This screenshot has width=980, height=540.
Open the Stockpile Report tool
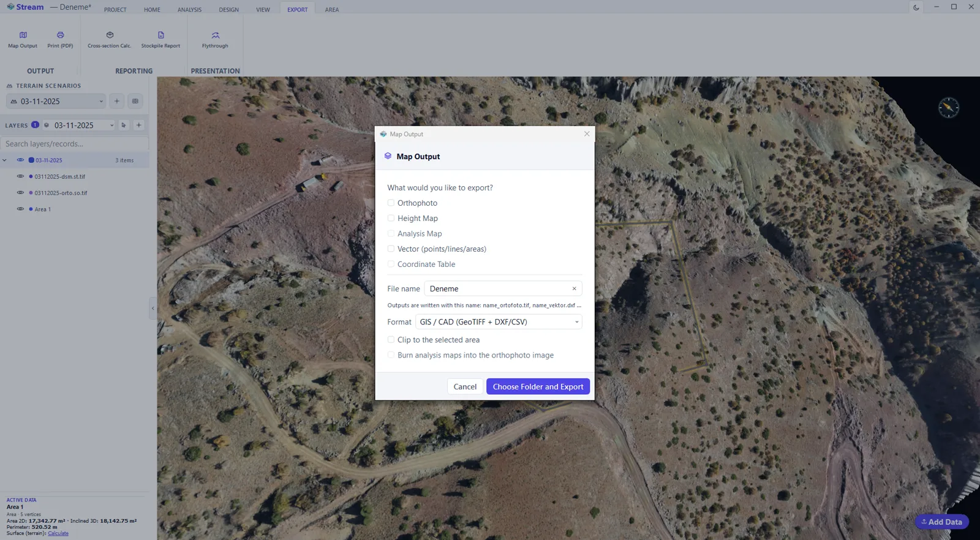tap(160, 40)
